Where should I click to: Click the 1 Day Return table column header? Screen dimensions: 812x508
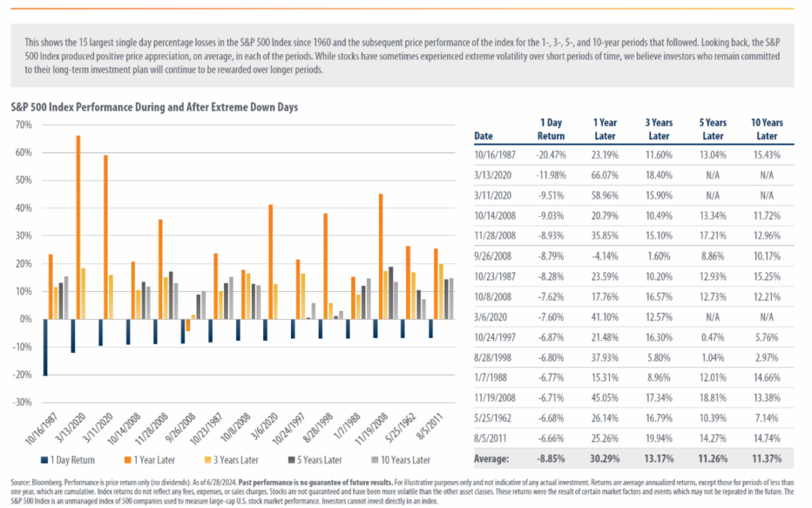(551, 129)
